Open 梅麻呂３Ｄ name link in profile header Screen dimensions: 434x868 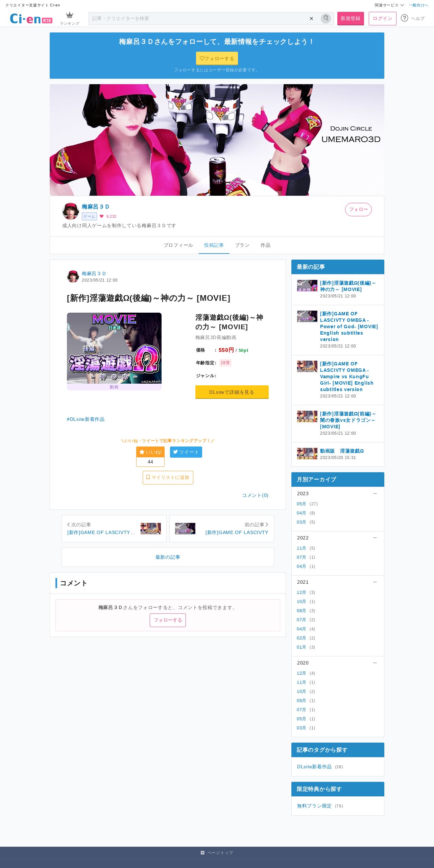[95, 207]
